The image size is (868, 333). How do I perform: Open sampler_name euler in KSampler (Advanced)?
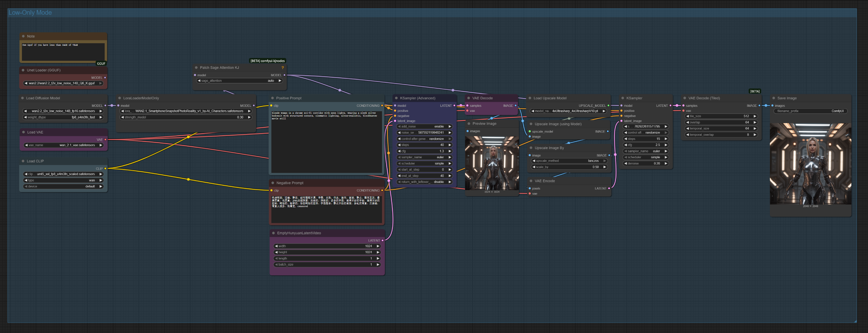pyautogui.click(x=425, y=158)
